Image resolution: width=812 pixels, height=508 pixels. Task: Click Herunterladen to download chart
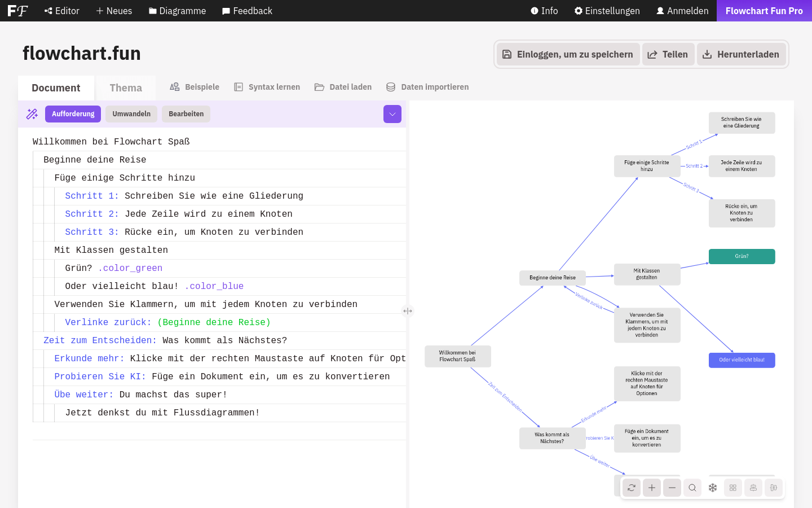pyautogui.click(x=742, y=54)
